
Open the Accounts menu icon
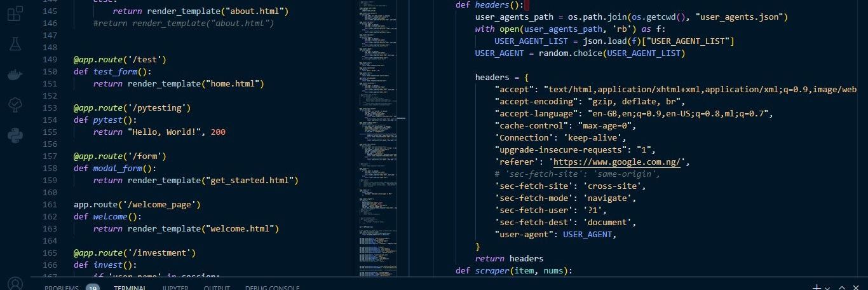pyautogui.click(x=15, y=284)
